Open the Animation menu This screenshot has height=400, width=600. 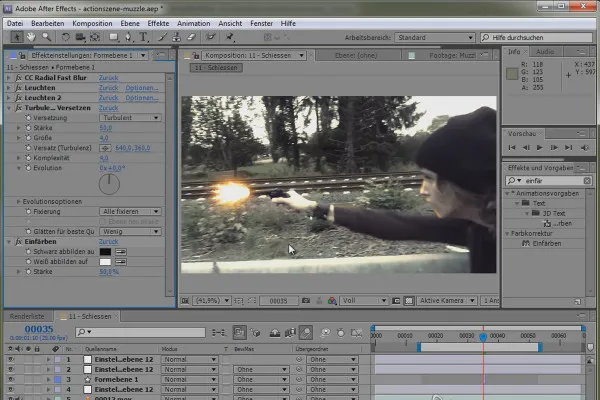pyautogui.click(x=193, y=23)
